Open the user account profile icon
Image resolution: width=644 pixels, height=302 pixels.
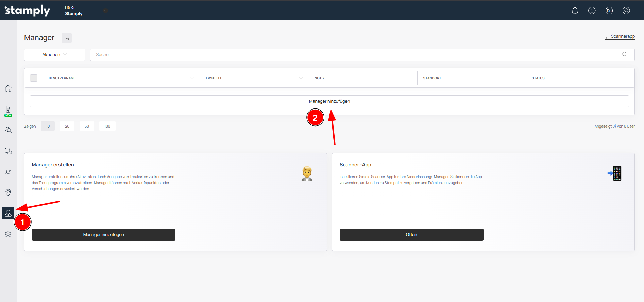626,11
